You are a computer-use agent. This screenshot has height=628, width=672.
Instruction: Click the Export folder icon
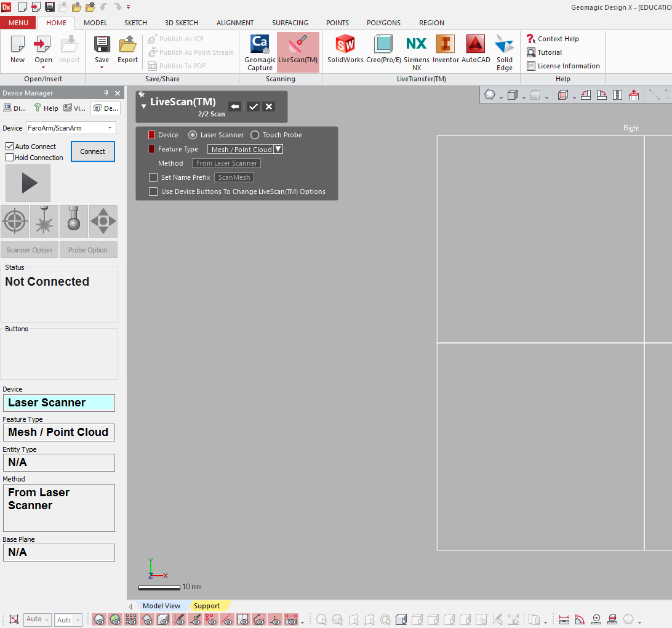point(128,49)
